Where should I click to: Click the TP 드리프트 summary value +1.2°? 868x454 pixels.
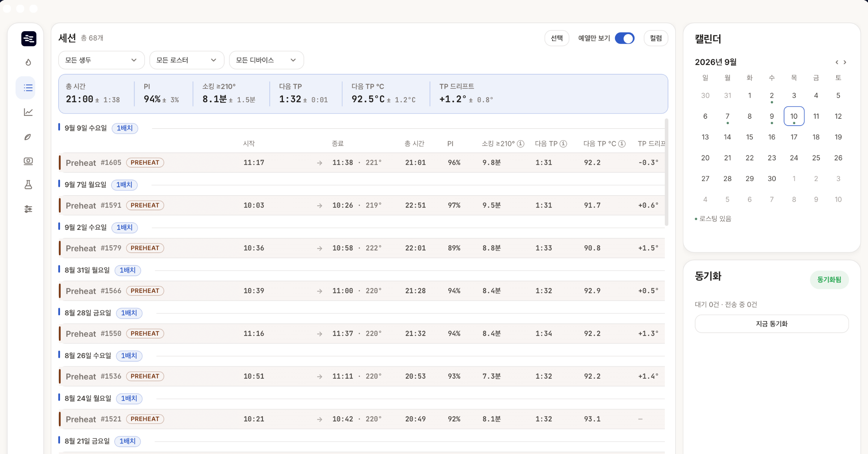click(453, 99)
